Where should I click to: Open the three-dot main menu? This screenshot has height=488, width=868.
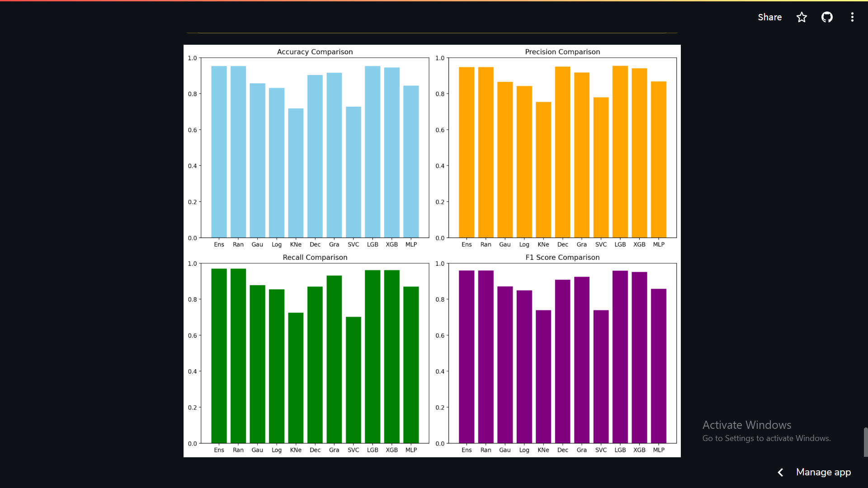click(852, 17)
